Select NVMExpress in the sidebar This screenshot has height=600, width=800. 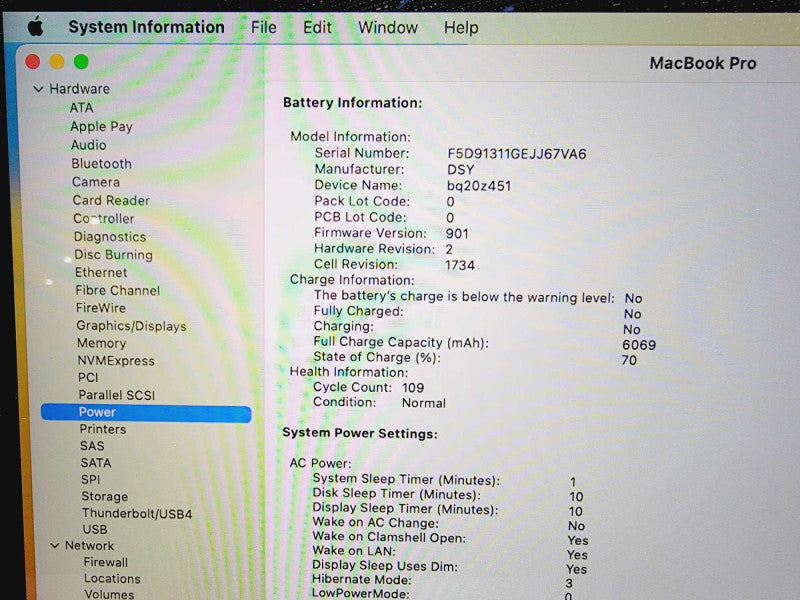tap(116, 360)
